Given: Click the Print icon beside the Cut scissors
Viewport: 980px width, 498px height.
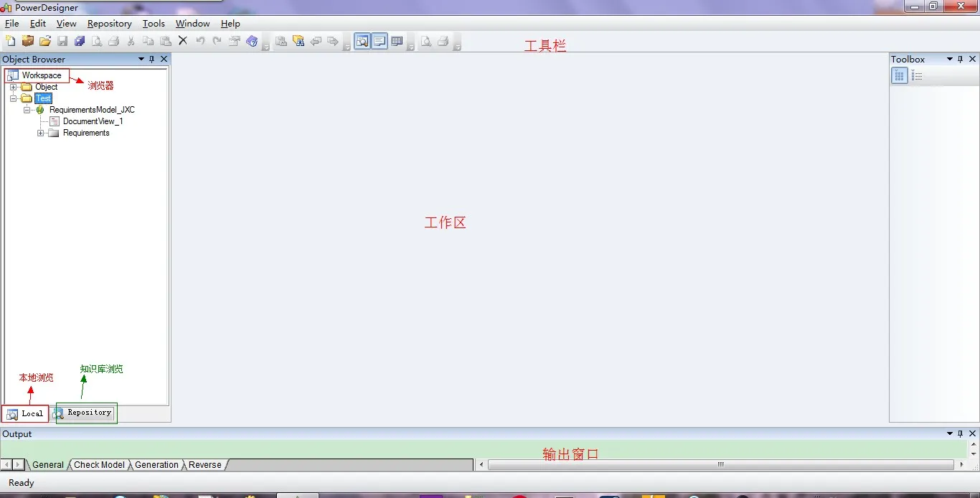Looking at the screenshot, I should coord(113,41).
